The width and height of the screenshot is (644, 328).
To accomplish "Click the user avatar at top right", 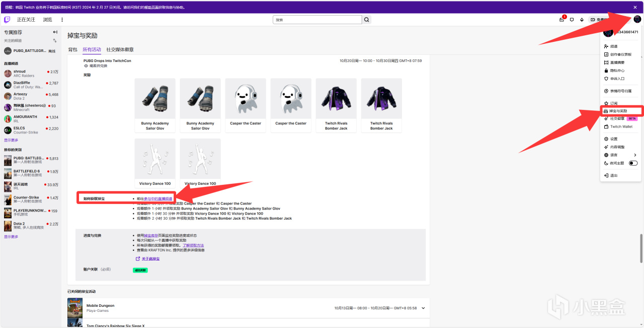I will [637, 20].
